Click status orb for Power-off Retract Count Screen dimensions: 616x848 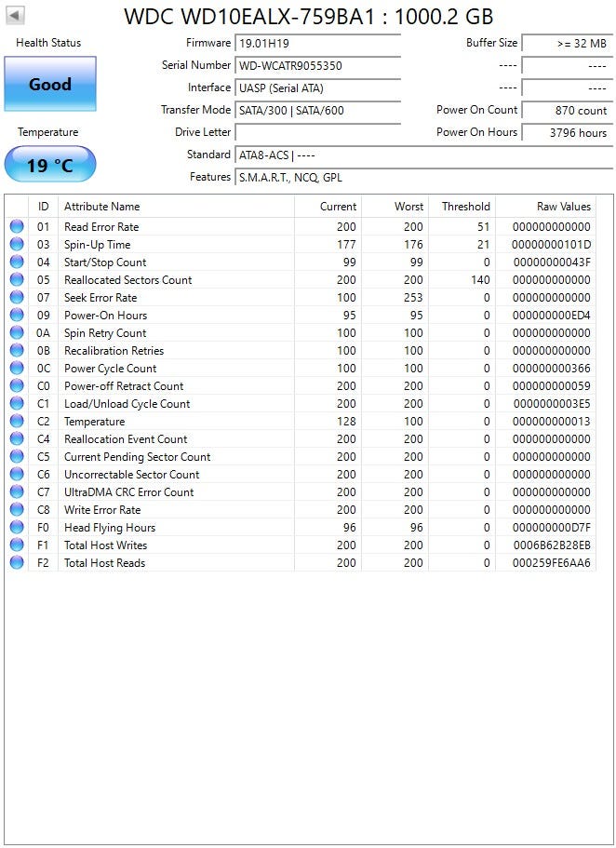(x=17, y=385)
